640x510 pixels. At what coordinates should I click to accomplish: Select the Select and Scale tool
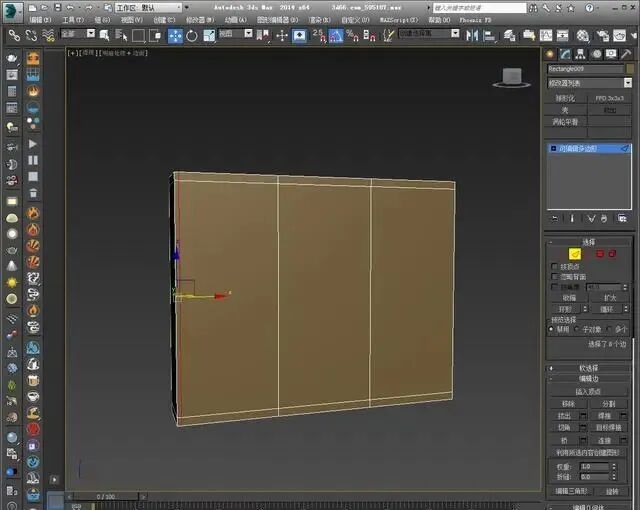click(x=209, y=36)
